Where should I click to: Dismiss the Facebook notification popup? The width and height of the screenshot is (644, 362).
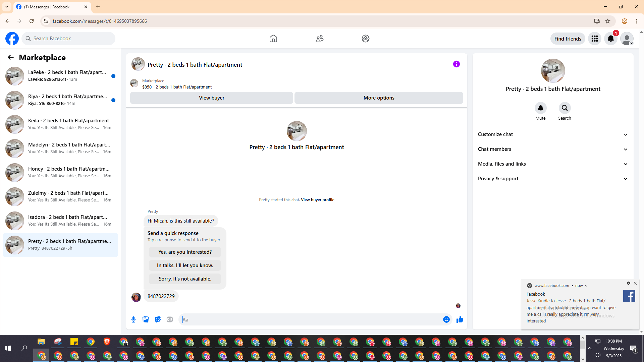tap(635, 283)
